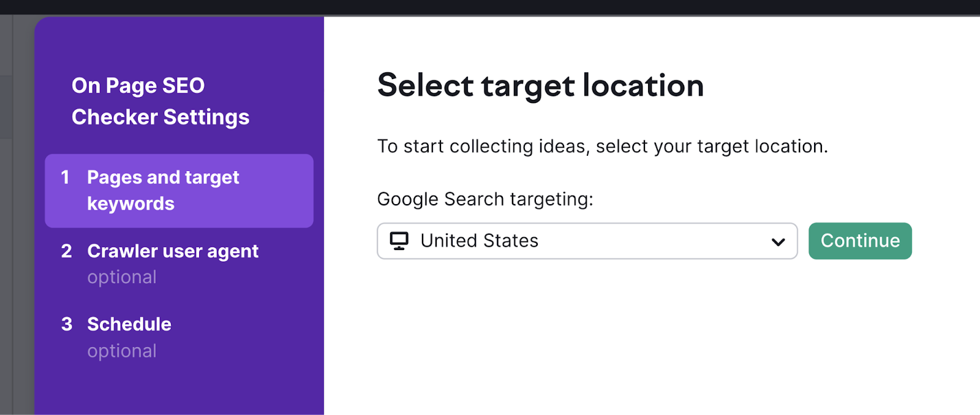The image size is (980, 415).
Task: Go to step 3 Schedule
Action: 129,324
